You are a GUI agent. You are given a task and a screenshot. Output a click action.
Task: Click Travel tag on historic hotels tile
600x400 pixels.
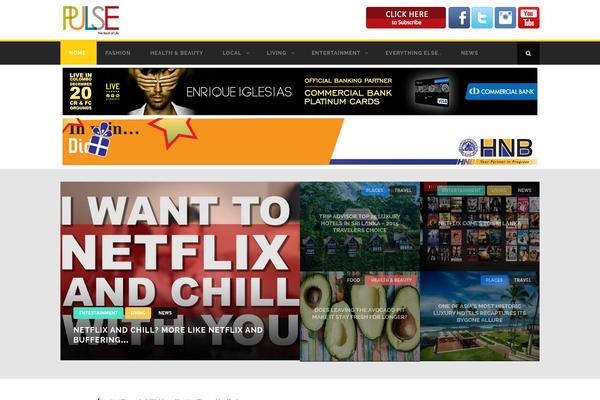click(522, 280)
